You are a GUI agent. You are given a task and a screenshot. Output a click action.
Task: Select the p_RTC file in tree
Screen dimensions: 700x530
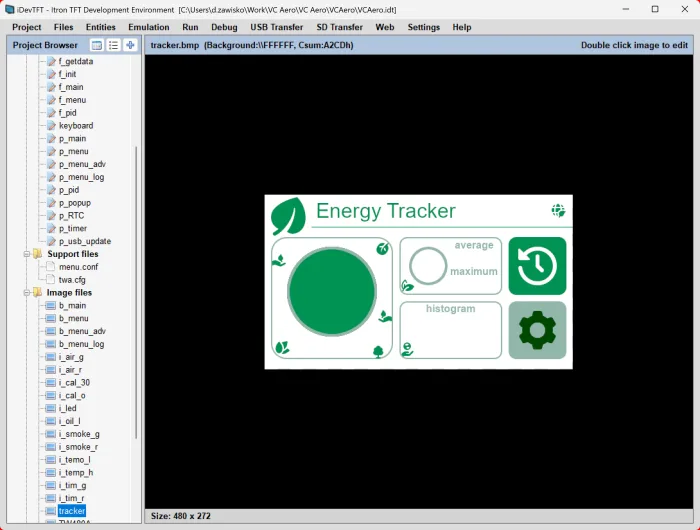click(71, 216)
